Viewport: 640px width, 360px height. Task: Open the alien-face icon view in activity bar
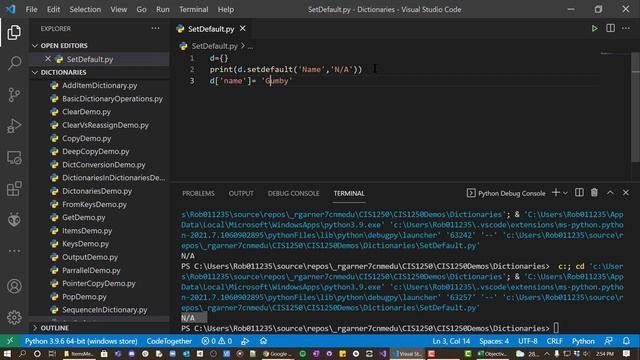tap(14, 220)
